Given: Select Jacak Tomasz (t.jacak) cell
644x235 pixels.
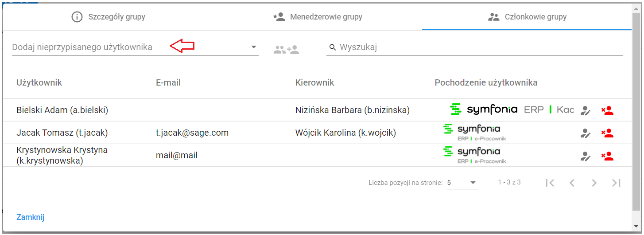Looking at the screenshot, I should (62, 133).
